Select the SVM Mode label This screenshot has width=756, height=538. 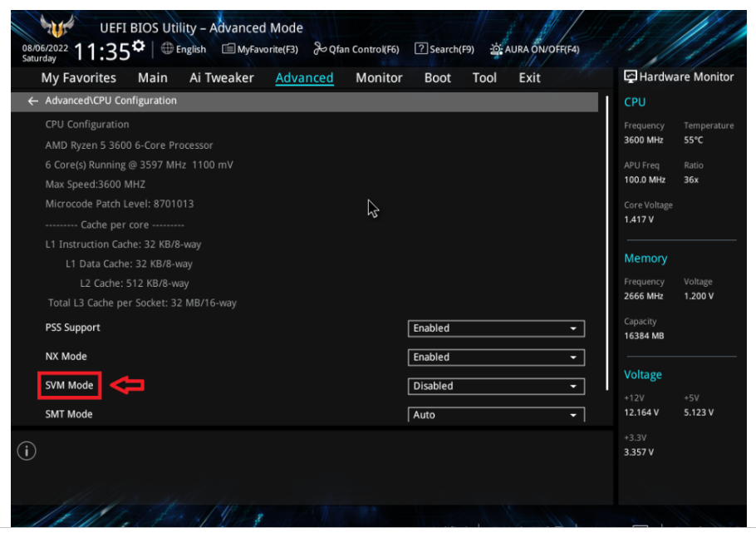(x=70, y=385)
